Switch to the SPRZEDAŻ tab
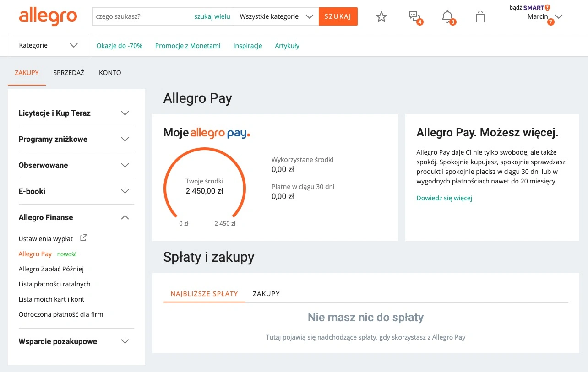Viewport: 588px width, 372px height. (x=69, y=73)
